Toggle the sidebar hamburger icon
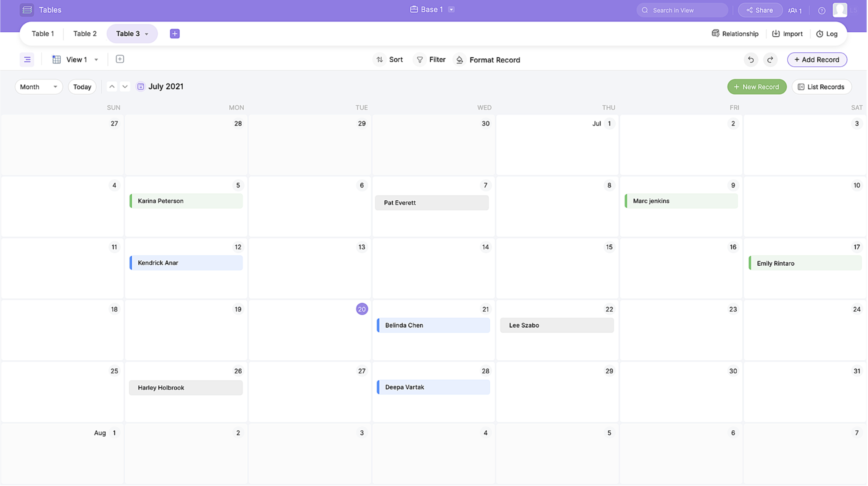This screenshot has height=486, width=868. [x=27, y=59]
